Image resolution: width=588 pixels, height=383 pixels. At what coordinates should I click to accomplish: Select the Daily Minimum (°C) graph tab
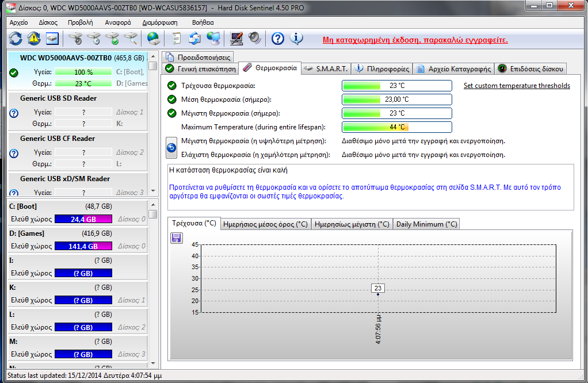pyautogui.click(x=426, y=224)
